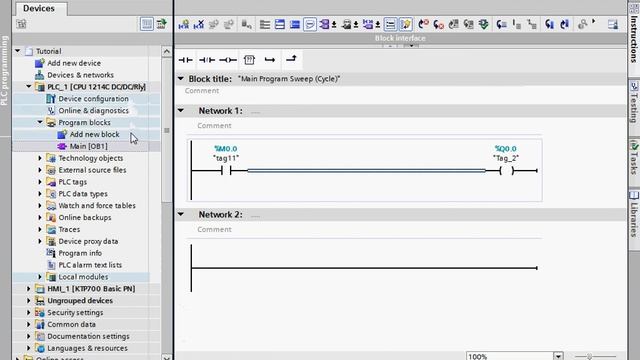640x360 pixels.
Task: Insert an empty box instruction
Action: pos(249,60)
